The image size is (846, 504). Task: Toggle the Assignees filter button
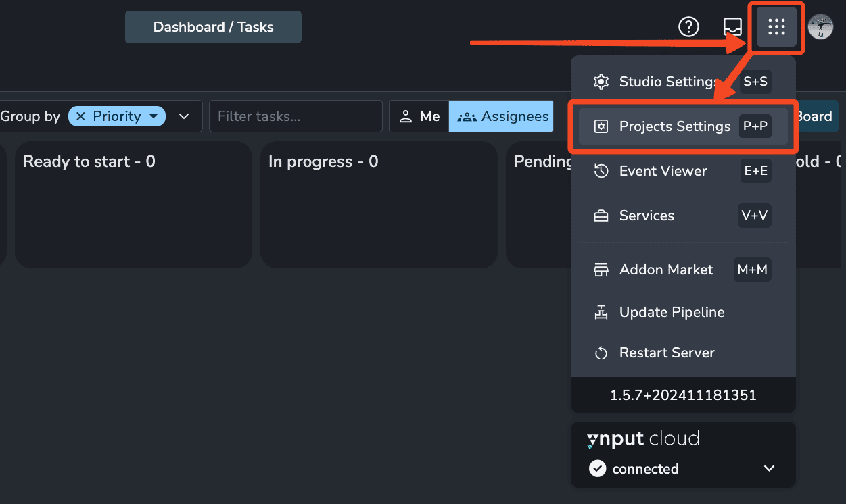pyautogui.click(x=500, y=116)
